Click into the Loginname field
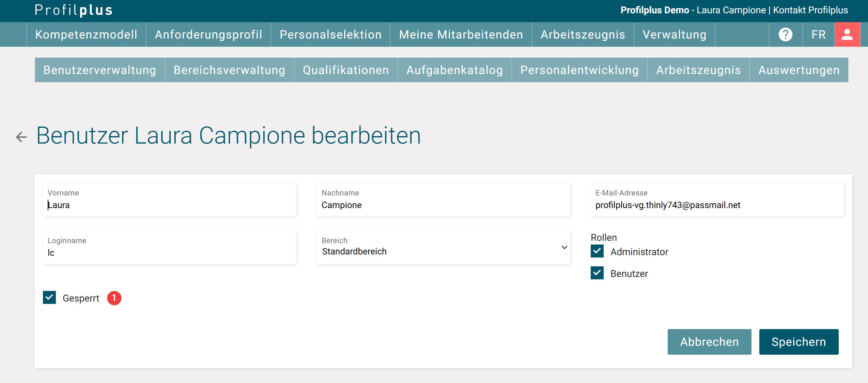Image resolution: width=868 pixels, height=383 pixels. click(169, 253)
